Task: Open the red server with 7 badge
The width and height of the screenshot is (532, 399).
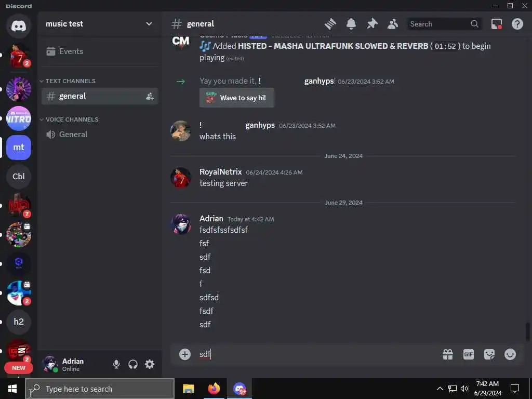Action: pos(19,206)
